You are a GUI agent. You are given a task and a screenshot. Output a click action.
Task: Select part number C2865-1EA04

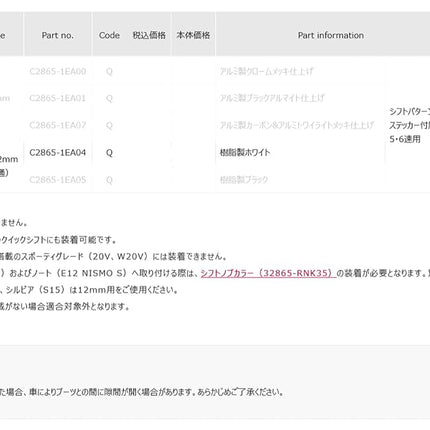click(x=58, y=153)
